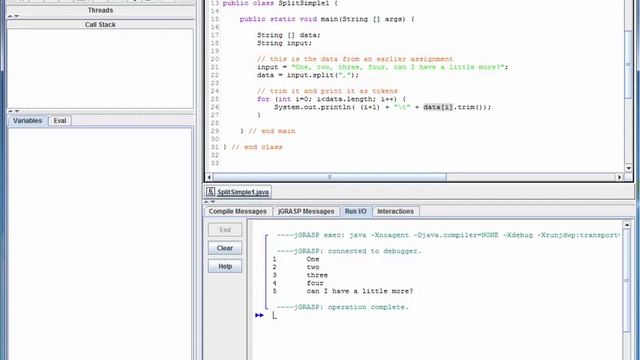Viewport: 640px width, 360px height.
Task: Click comment 'this is the data from an earlier assignment'
Action: tap(355, 59)
